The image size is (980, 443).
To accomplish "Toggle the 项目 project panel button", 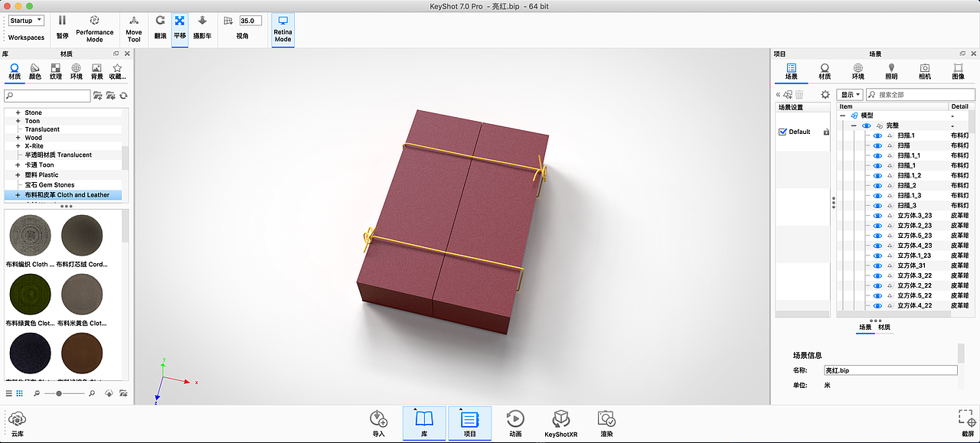I will 469,423.
